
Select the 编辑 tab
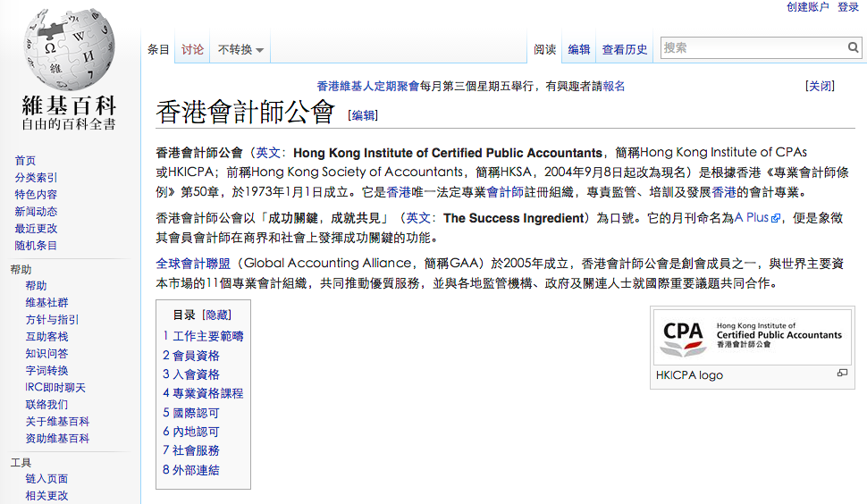579,50
